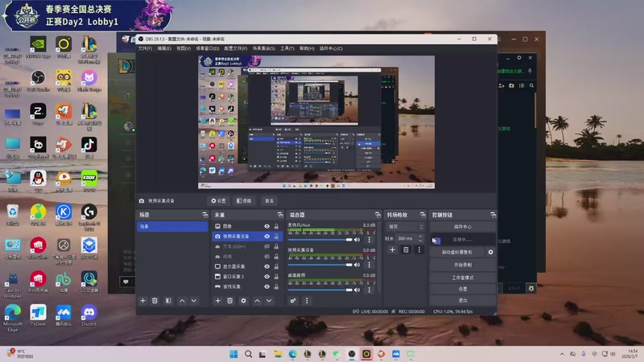The image size is (644, 362).
Task: Mute the 桌面音频 speaker icon
Action: [357, 290]
